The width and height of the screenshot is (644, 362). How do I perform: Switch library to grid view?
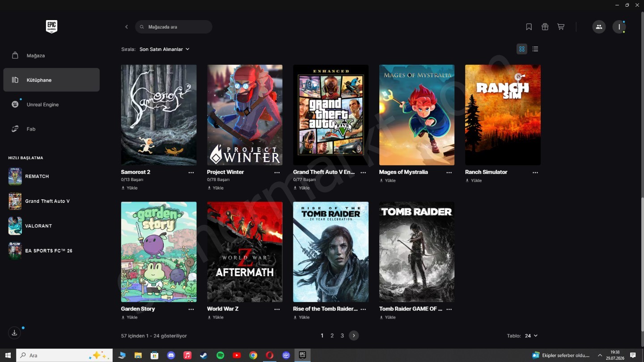pos(522,49)
